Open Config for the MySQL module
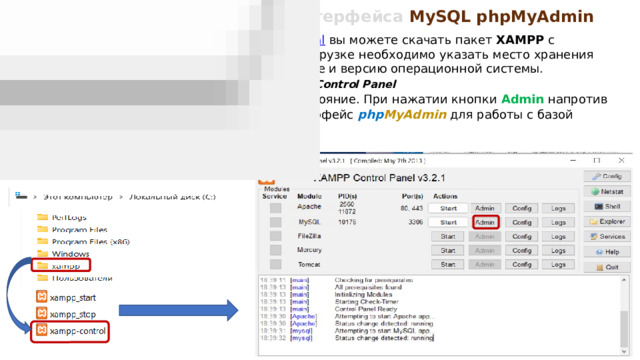 pyautogui.click(x=522, y=222)
